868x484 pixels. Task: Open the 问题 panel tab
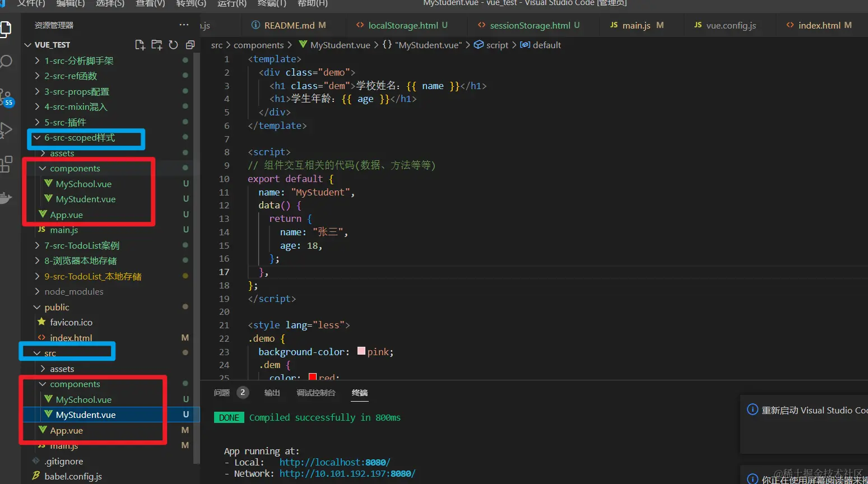[222, 393]
